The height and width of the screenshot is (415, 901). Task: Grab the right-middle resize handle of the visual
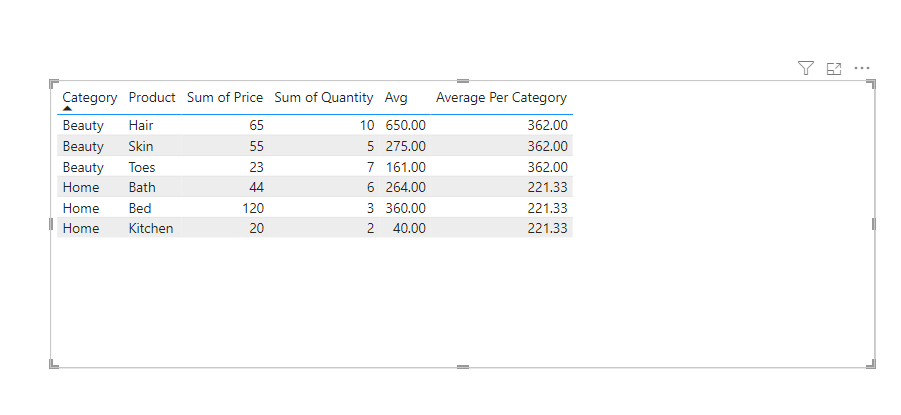(874, 224)
